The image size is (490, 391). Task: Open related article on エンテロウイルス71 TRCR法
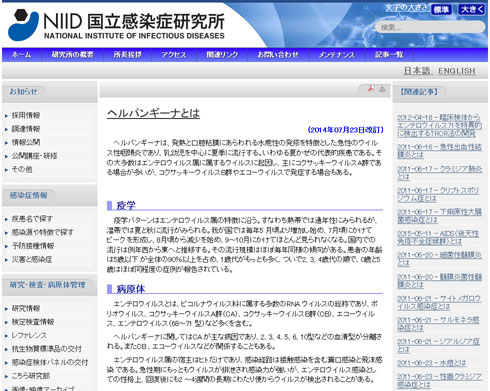pos(439,125)
